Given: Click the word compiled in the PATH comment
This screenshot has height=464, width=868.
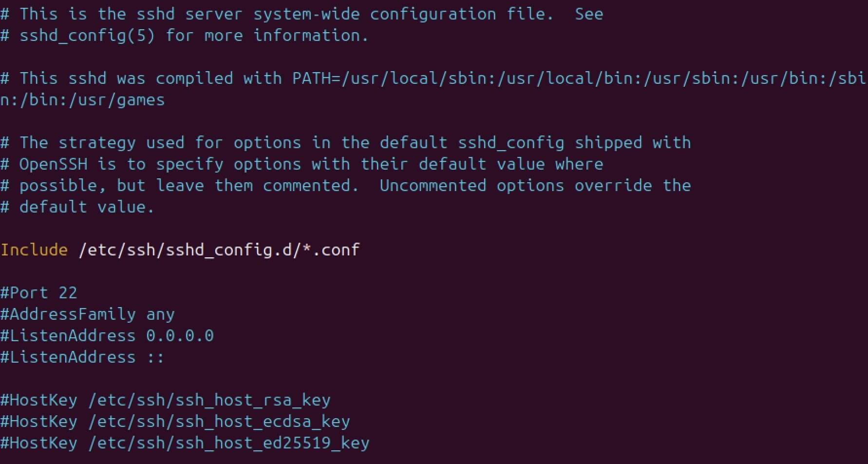Looking at the screenshot, I should pos(194,78).
